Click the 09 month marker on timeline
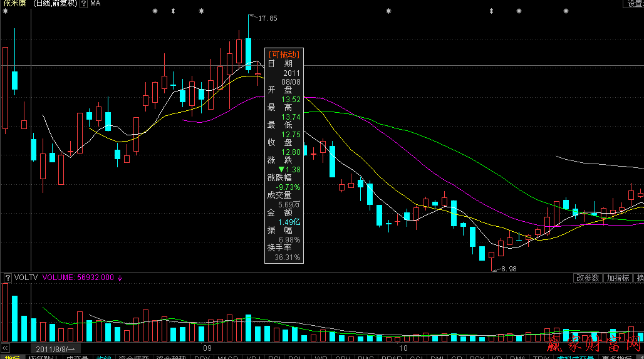 [207, 348]
